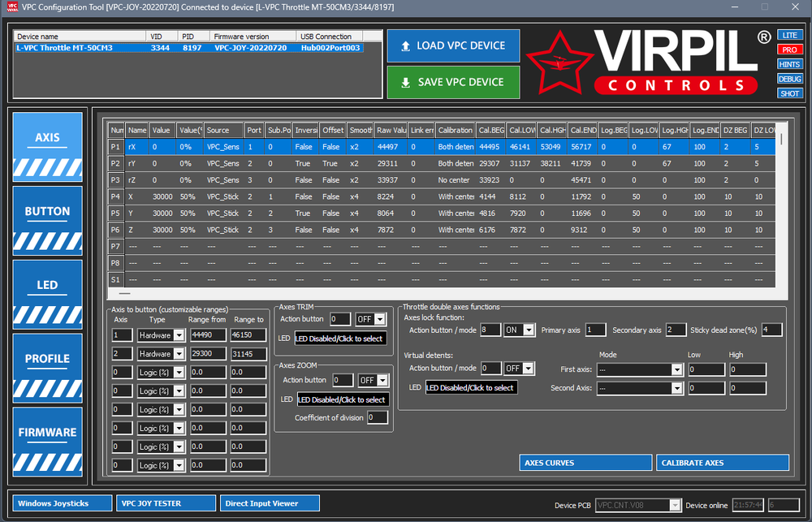This screenshot has height=522, width=812.
Task: Click the Virpil Controls star logo
Action: [559, 63]
